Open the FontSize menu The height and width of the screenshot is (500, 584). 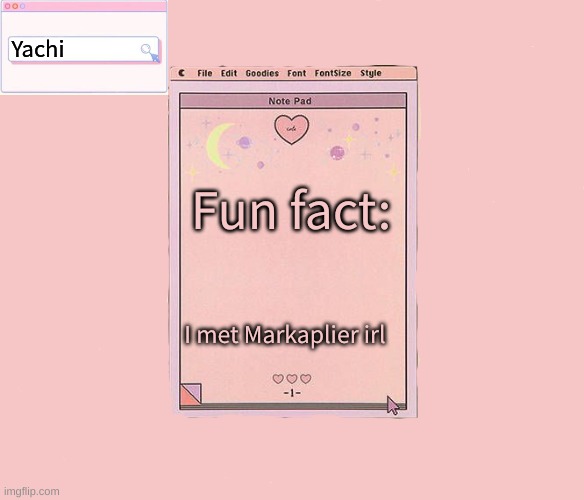coord(333,73)
